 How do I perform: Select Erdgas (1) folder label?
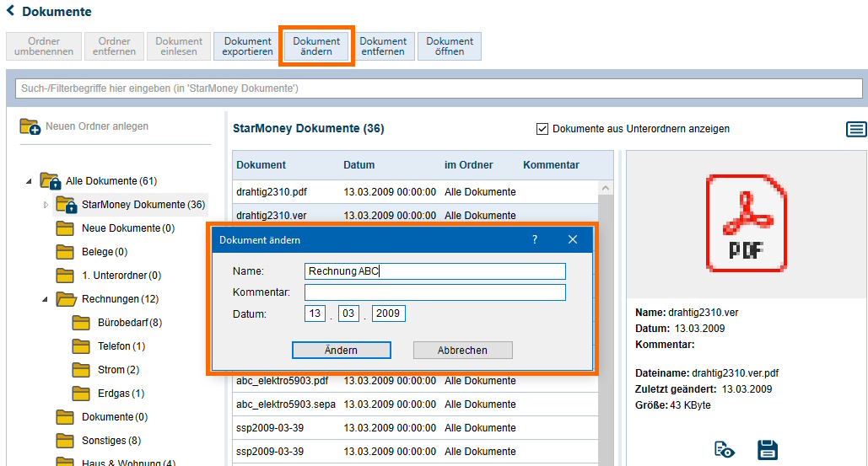pyautogui.click(x=121, y=394)
